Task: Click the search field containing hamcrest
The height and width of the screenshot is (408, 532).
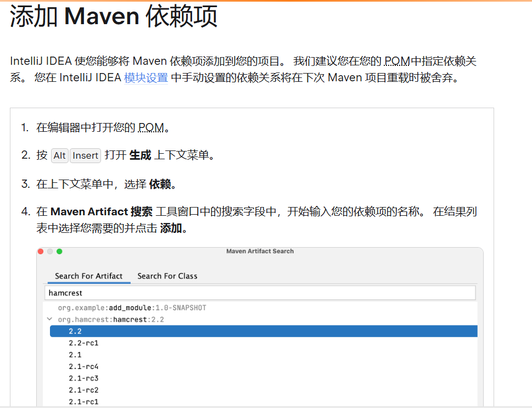Action: (259, 293)
